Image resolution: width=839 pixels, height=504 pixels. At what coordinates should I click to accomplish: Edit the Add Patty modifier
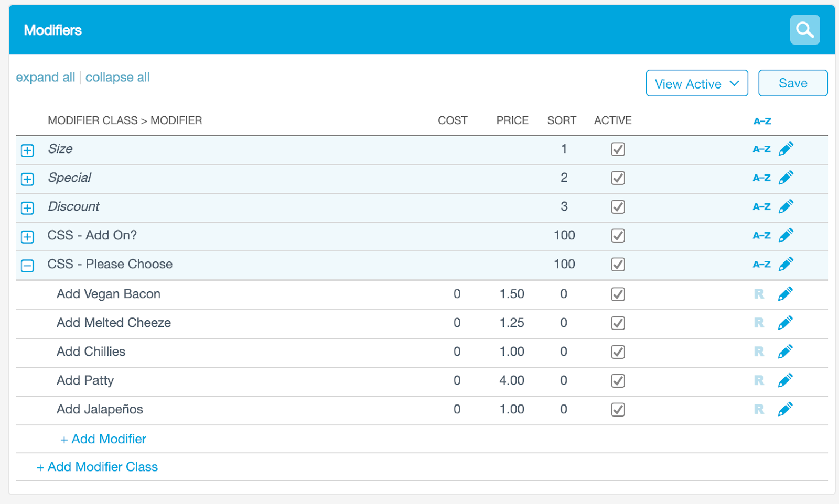coord(785,381)
